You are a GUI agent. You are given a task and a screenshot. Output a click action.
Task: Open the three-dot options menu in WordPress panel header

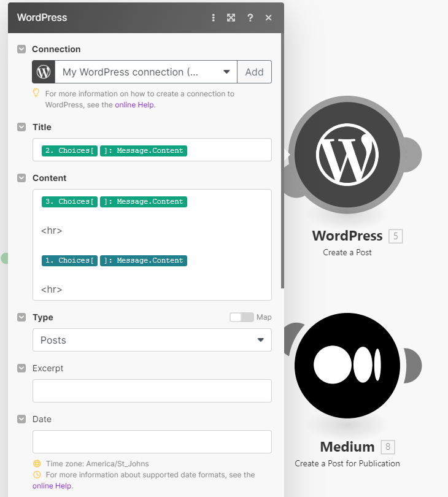pos(214,18)
